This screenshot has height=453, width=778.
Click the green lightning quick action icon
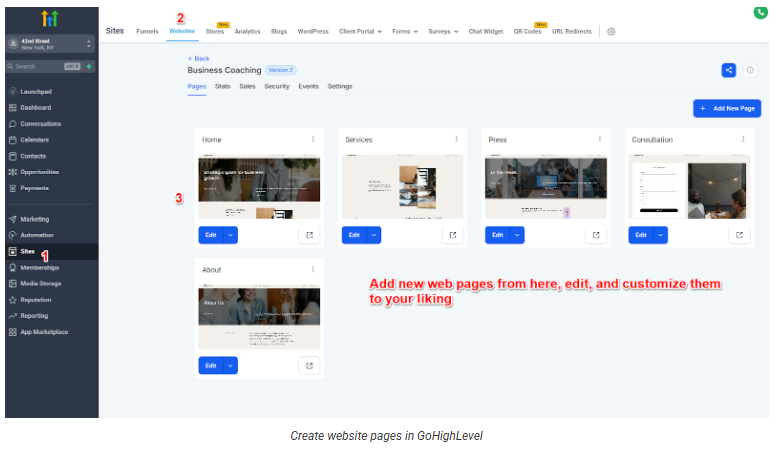click(x=89, y=66)
